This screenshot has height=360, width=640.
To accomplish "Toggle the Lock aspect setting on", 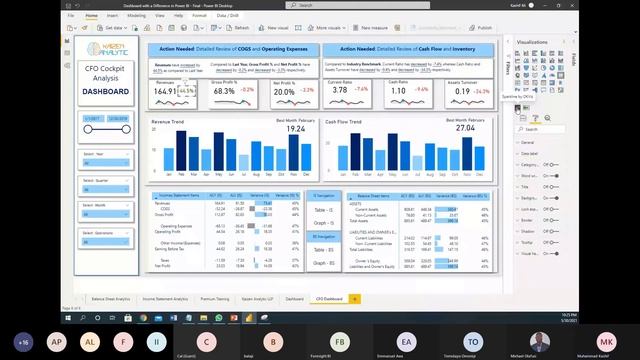I will (553, 209).
